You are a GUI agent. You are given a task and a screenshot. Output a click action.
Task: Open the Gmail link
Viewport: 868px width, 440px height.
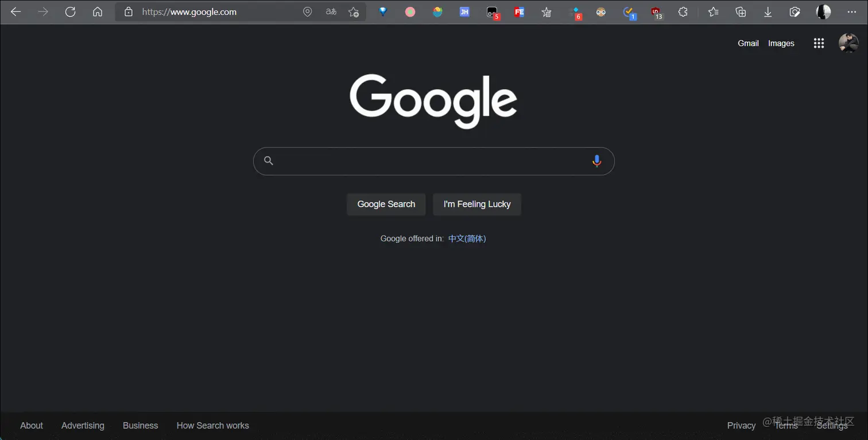[748, 43]
